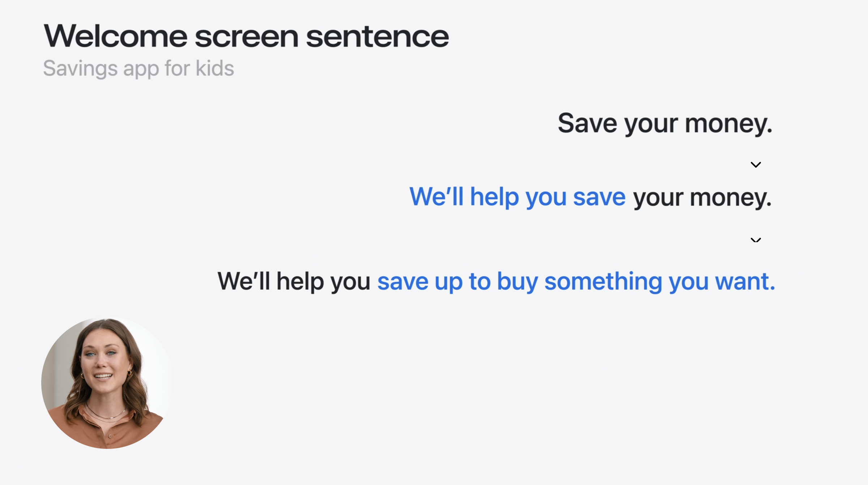Click the word "Save" in the first sentence
Viewport: 868px width, 485px height.
point(587,124)
